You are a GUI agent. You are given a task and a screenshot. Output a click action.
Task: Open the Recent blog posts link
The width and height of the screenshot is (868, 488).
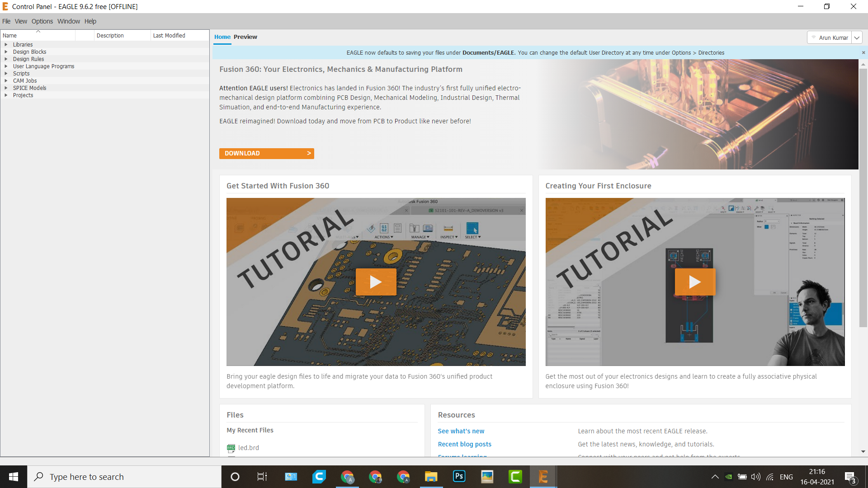pyautogui.click(x=465, y=444)
